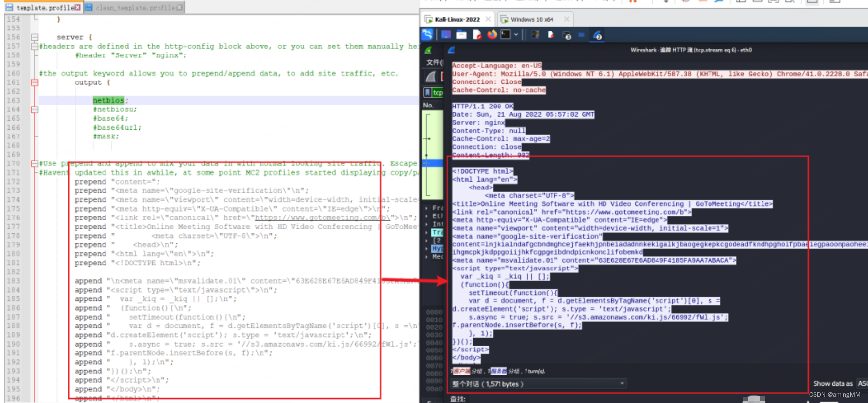Click the highlighted netbios keyword on line 163
This screenshot has width=868, height=403.
(x=108, y=100)
